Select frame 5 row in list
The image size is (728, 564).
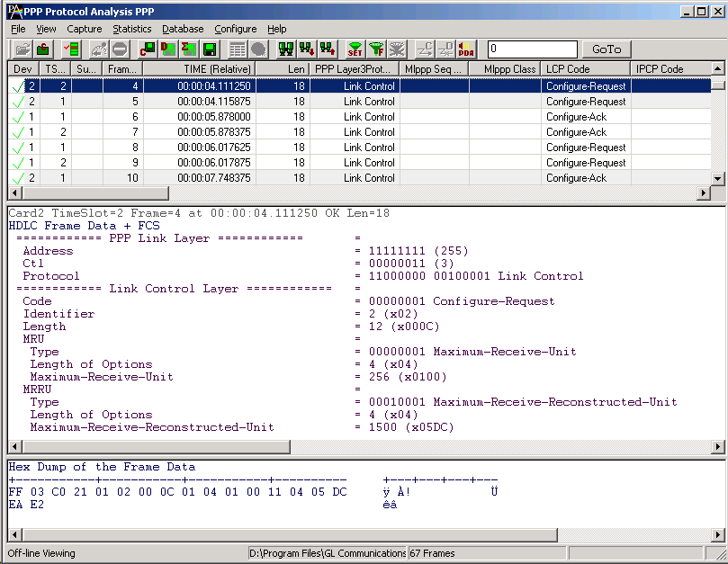[x=359, y=101]
